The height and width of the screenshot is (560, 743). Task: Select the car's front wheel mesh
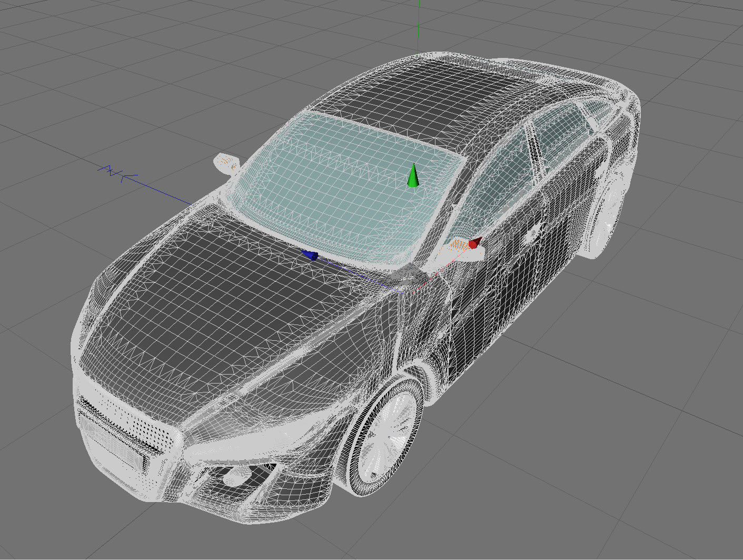pos(380,437)
